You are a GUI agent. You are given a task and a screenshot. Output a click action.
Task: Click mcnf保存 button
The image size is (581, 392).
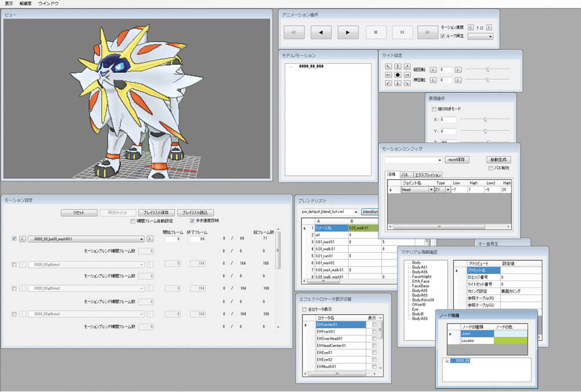(457, 160)
